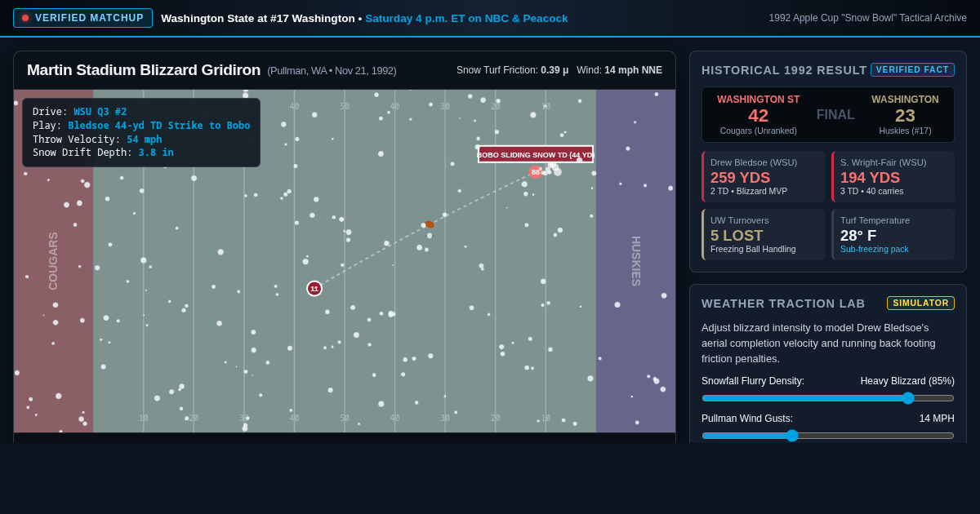Open the Saturday 4 p.m. ET broadcast link
Screen dimensions: 980x514
coord(466,18)
